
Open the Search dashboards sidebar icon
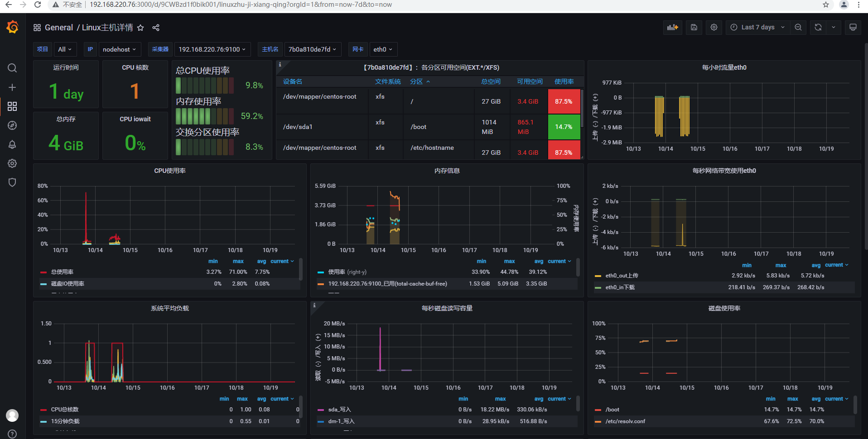[12, 68]
